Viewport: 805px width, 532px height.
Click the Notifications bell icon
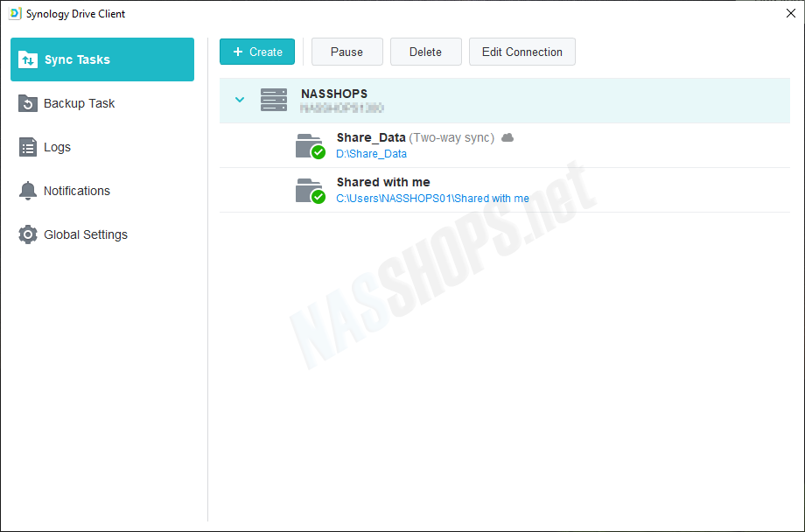28,191
